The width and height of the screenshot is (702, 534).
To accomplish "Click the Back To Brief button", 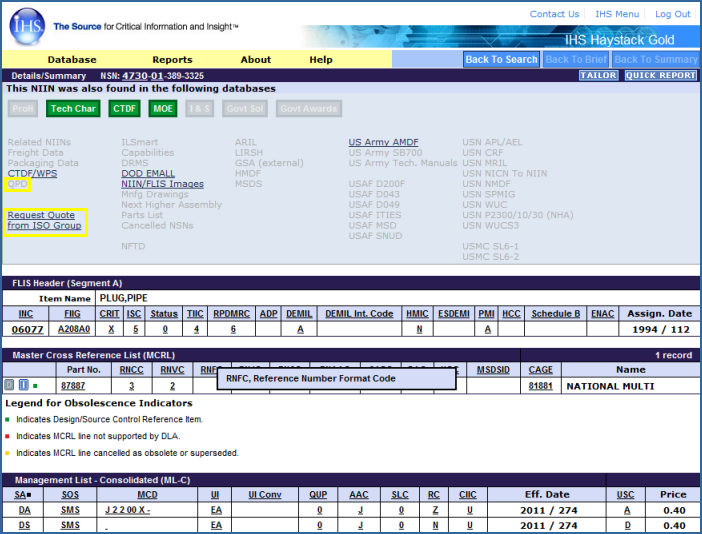I will tap(576, 60).
